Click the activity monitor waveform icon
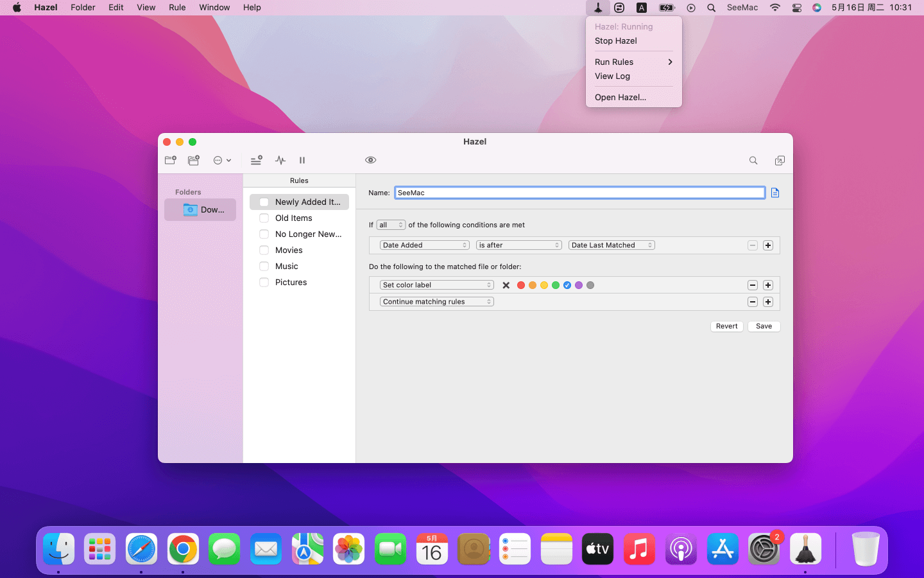The image size is (924, 578). (x=280, y=161)
